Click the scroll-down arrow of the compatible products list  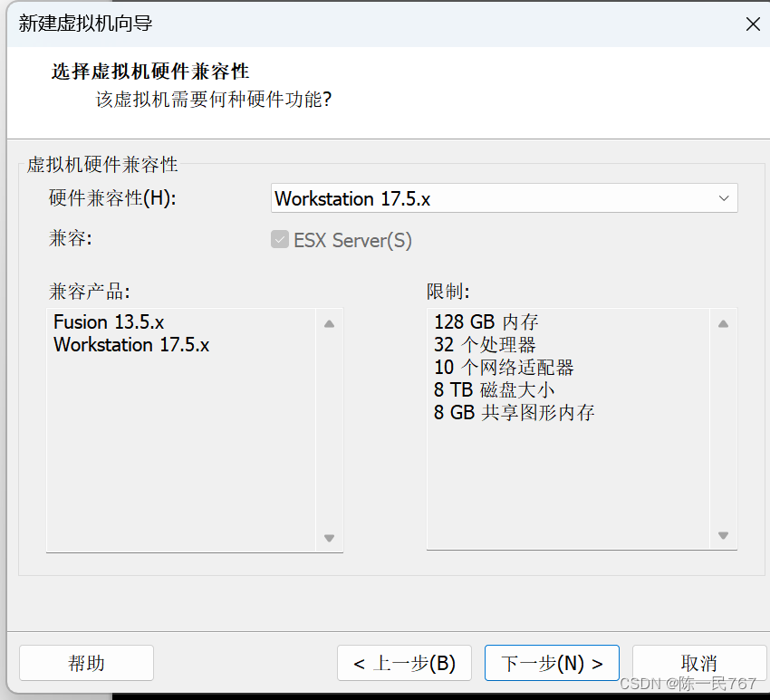[x=329, y=537]
